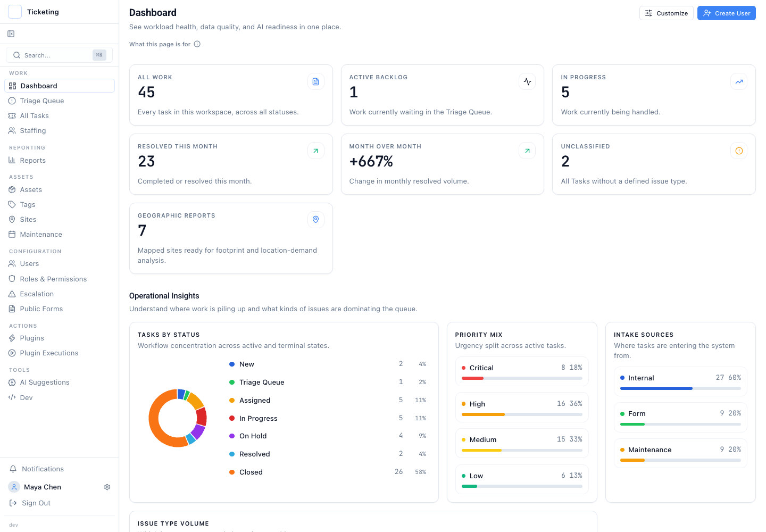766x532 pixels.
Task: Focus the sidebar Search field
Action: [x=60, y=55]
